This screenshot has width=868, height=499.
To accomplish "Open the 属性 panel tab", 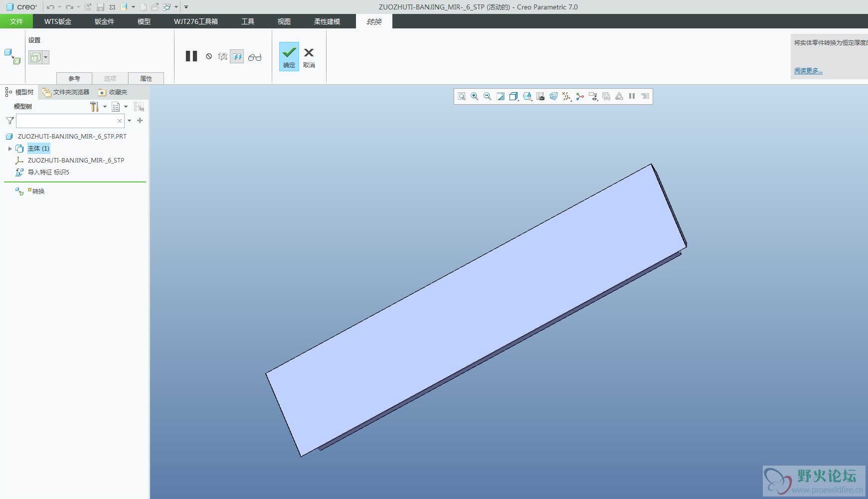I will [x=146, y=78].
